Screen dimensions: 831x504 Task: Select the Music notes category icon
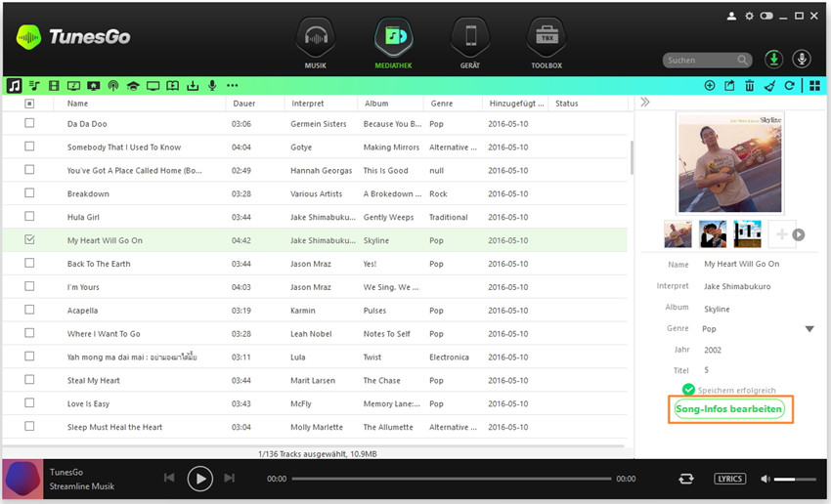coord(15,85)
